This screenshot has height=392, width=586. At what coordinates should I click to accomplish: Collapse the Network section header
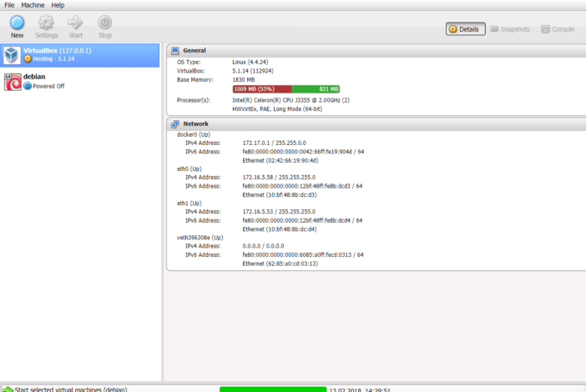click(376, 124)
